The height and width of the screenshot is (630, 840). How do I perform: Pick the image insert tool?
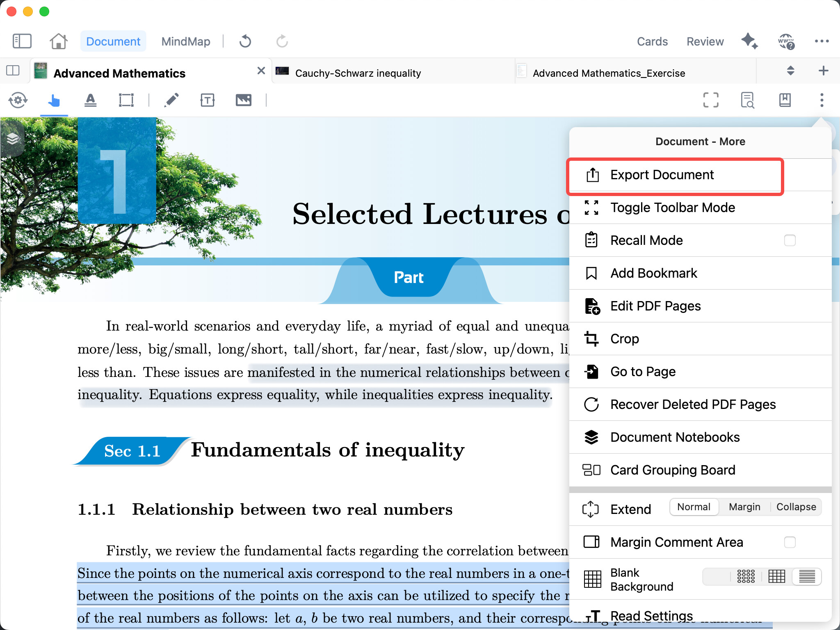click(243, 100)
